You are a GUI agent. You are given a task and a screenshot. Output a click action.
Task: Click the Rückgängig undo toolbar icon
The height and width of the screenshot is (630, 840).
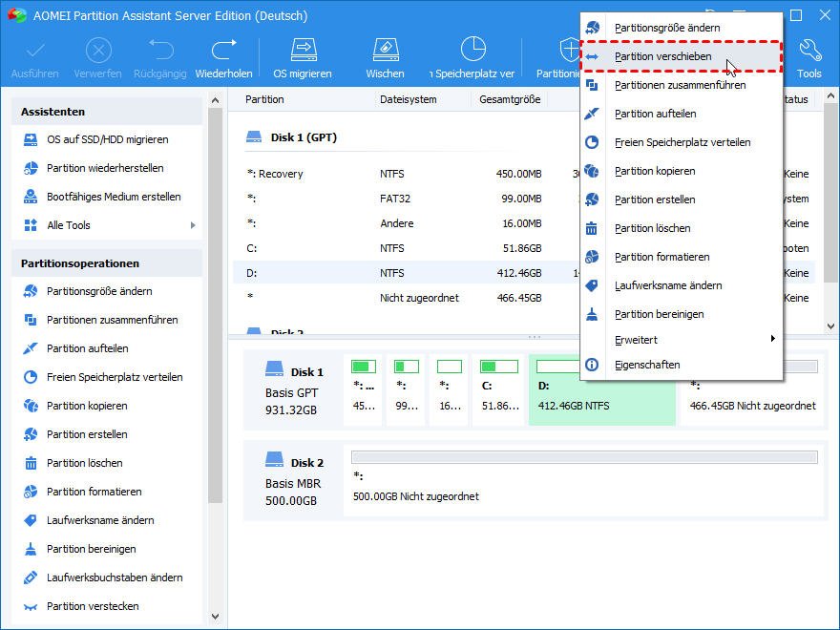[x=160, y=51]
